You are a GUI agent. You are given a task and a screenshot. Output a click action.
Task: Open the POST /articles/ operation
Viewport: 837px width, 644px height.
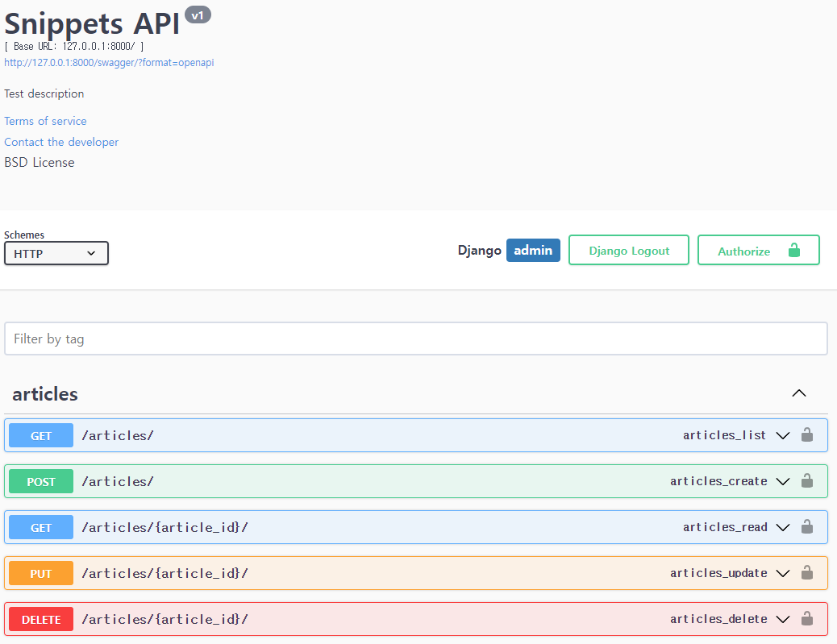click(x=416, y=481)
